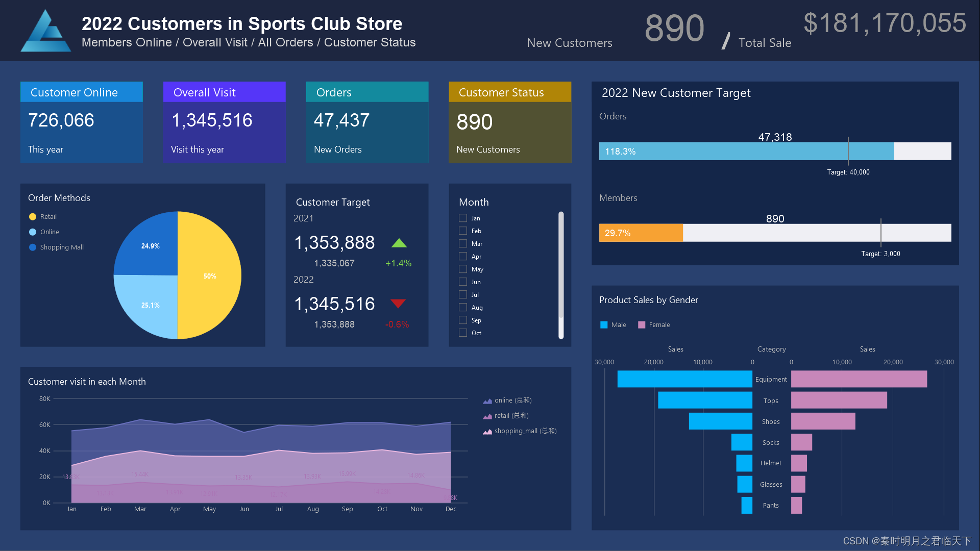The image size is (980, 551).
Task: Click the blue triangle logo icon
Action: (45, 32)
